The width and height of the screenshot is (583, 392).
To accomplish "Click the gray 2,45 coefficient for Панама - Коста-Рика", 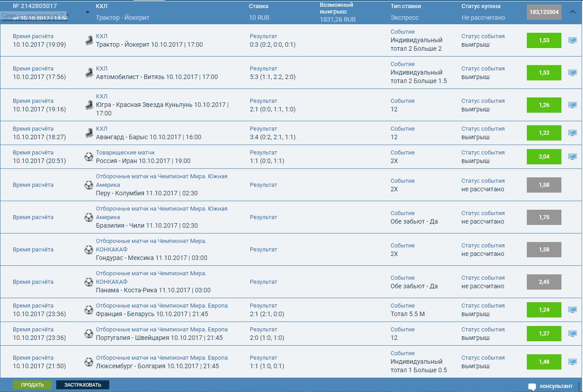I will click(543, 282).
